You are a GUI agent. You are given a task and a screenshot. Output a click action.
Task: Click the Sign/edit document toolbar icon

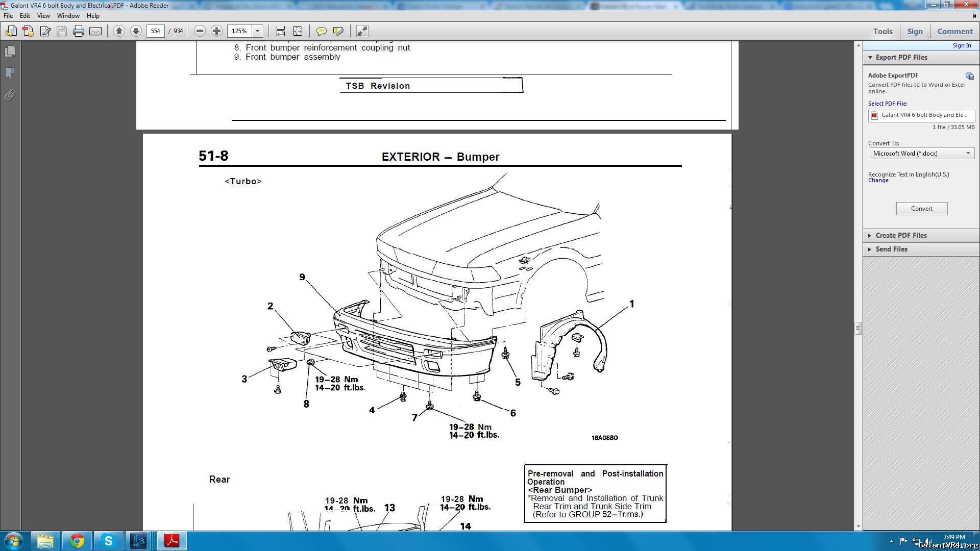point(45,31)
